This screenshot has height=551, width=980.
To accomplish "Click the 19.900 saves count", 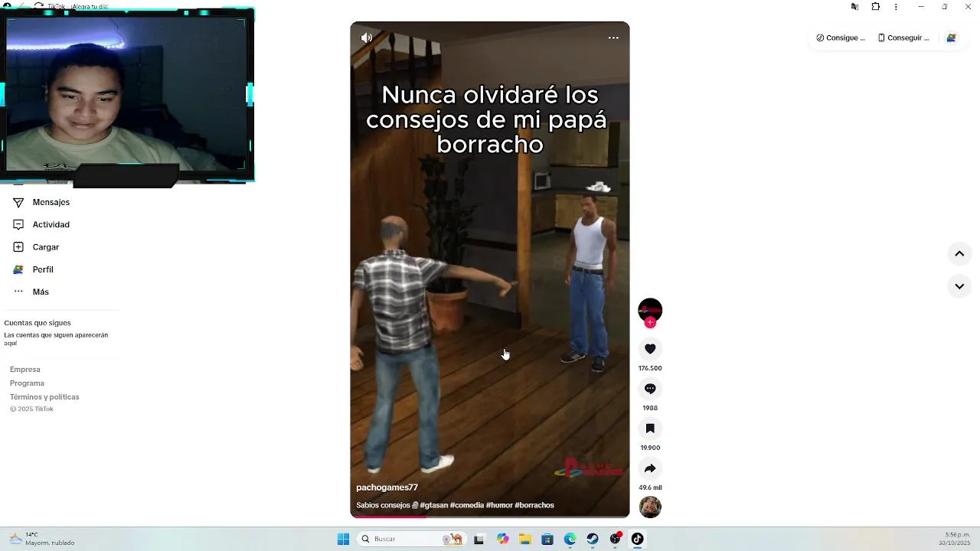I will [650, 448].
